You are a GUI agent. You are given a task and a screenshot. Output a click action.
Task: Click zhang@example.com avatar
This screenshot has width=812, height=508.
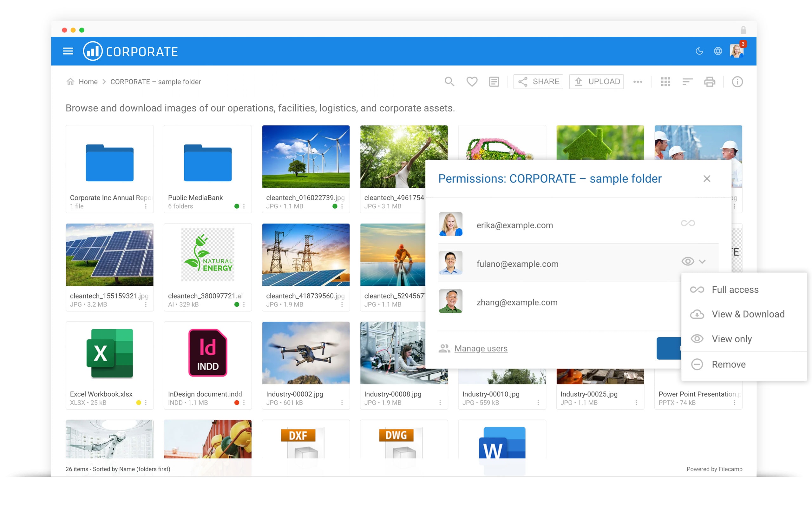[x=450, y=301]
